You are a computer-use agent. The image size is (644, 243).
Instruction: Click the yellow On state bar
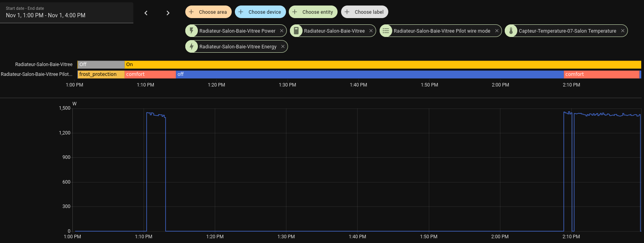pyautogui.click(x=382, y=64)
